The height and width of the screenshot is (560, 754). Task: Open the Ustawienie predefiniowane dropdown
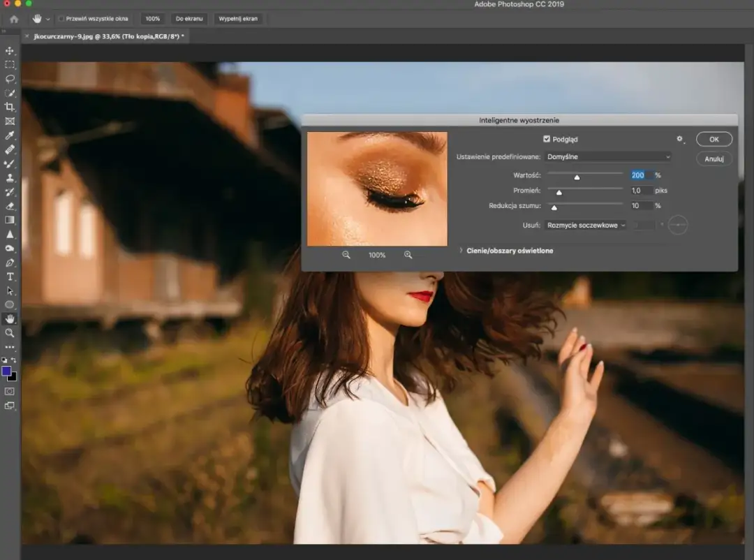(x=608, y=157)
